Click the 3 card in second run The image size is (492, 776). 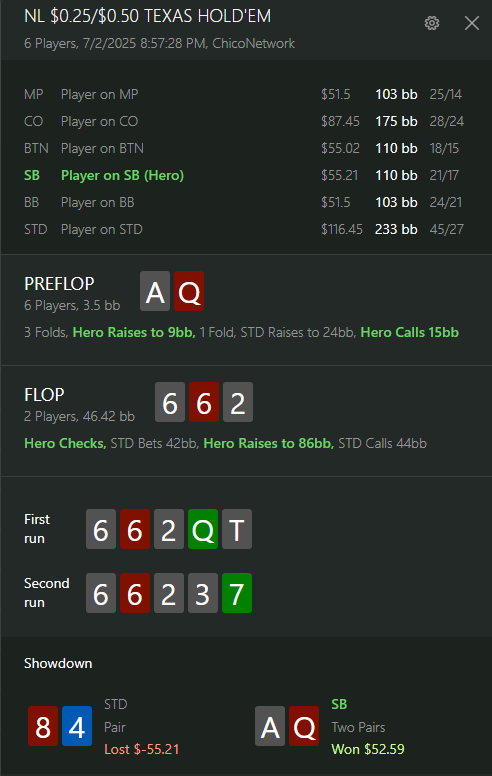(x=203, y=593)
